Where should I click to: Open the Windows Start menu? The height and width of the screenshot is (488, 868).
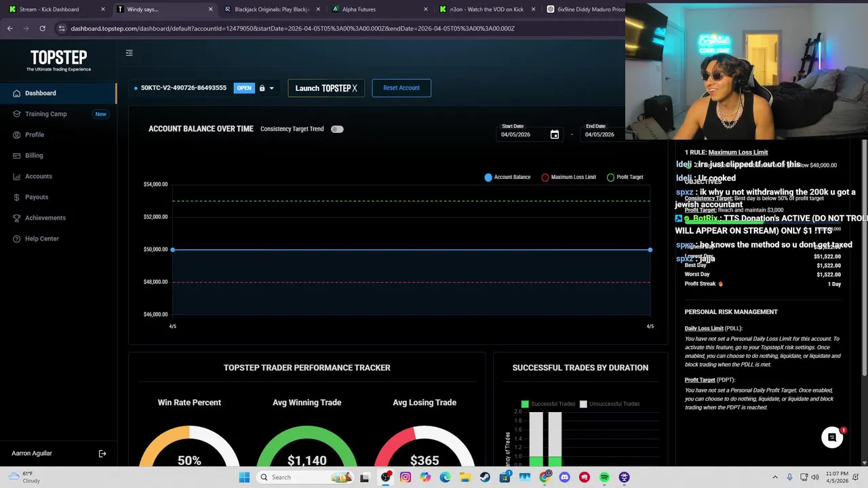point(244,477)
